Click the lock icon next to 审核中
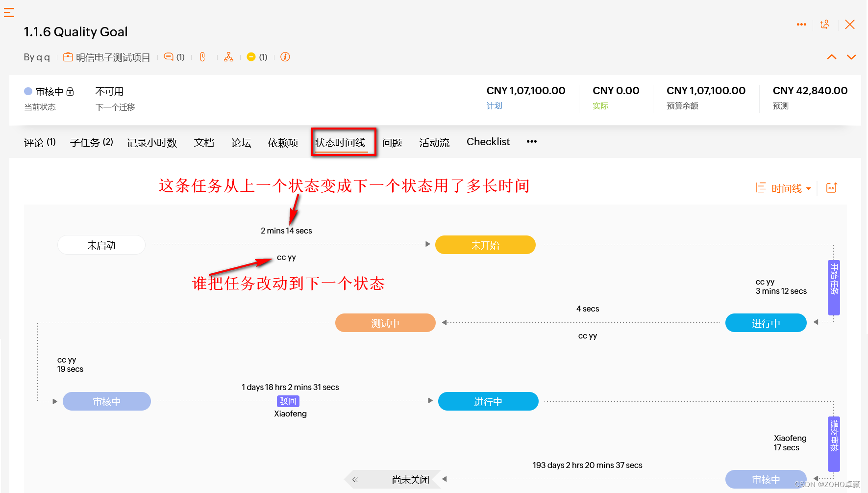 (70, 91)
